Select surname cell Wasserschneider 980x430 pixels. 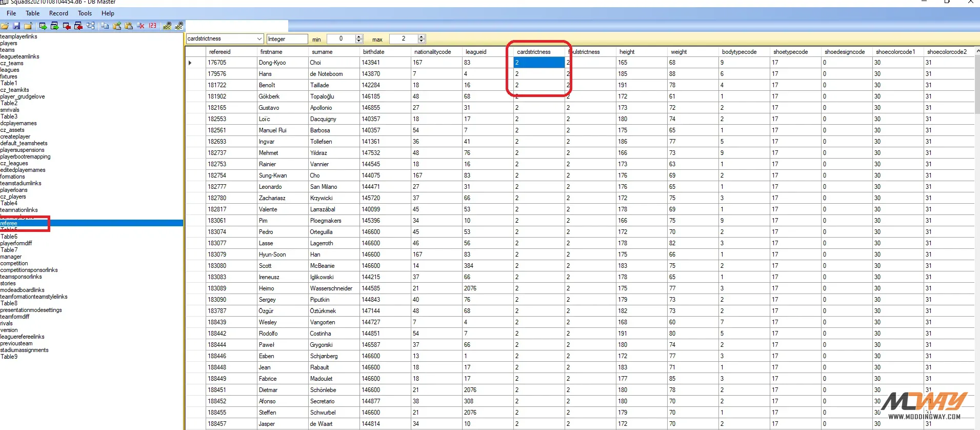pyautogui.click(x=331, y=288)
